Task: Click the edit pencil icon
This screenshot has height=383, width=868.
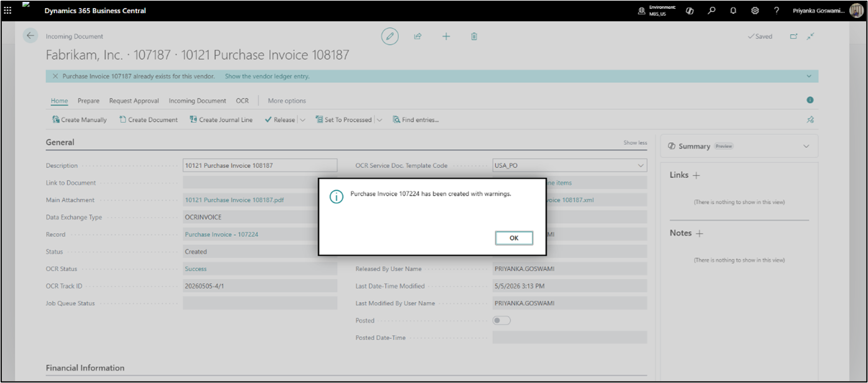Action: pyautogui.click(x=390, y=36)
